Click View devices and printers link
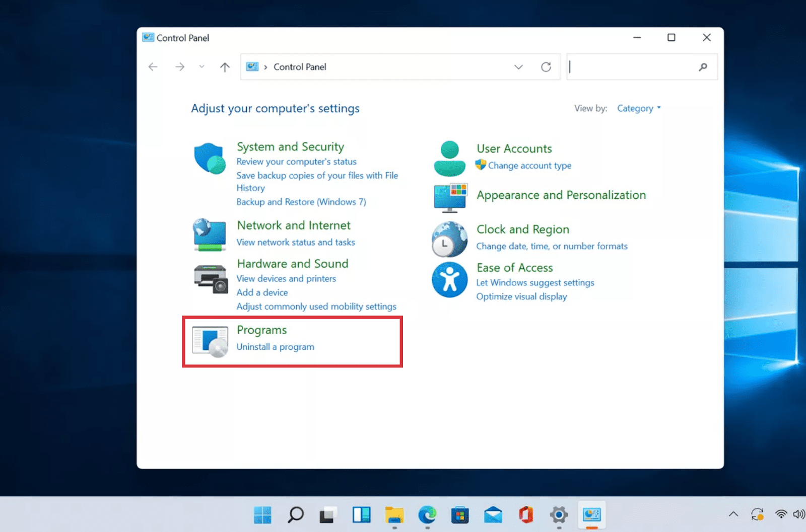This screenshot has width=806, height=532. click(x=286, y=278)
